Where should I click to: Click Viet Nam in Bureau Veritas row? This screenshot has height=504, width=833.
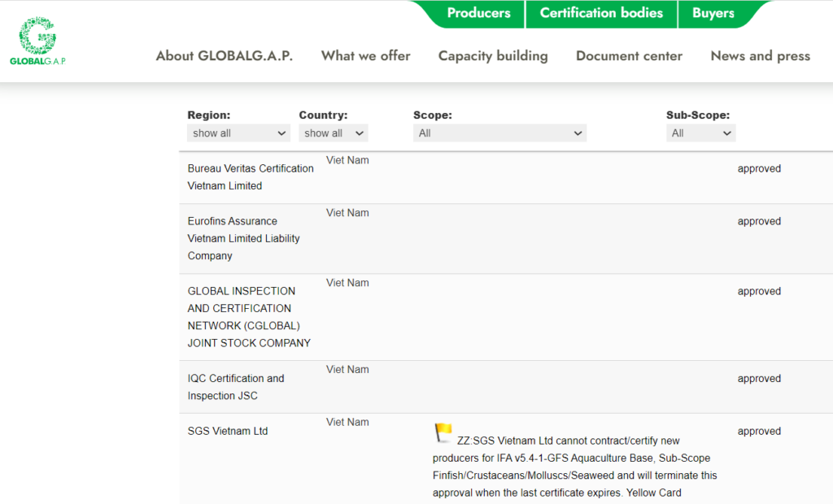[x=347, y=160]
